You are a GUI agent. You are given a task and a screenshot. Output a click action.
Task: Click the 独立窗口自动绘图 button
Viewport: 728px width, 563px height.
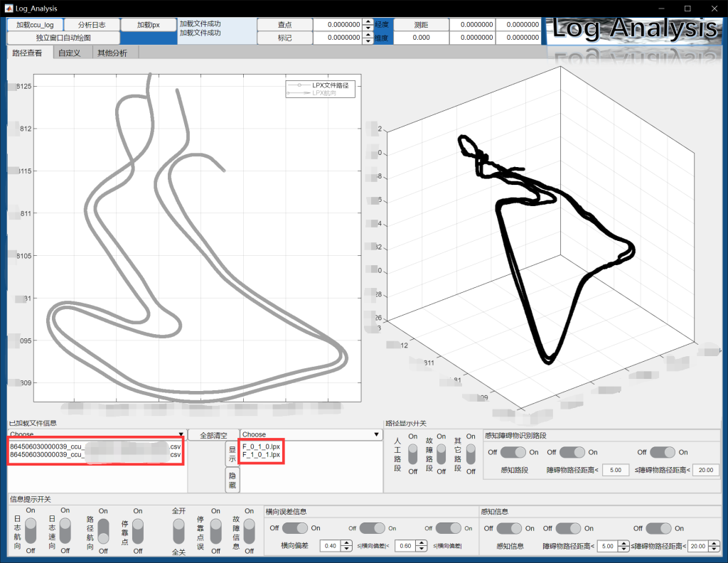(63, 38)
